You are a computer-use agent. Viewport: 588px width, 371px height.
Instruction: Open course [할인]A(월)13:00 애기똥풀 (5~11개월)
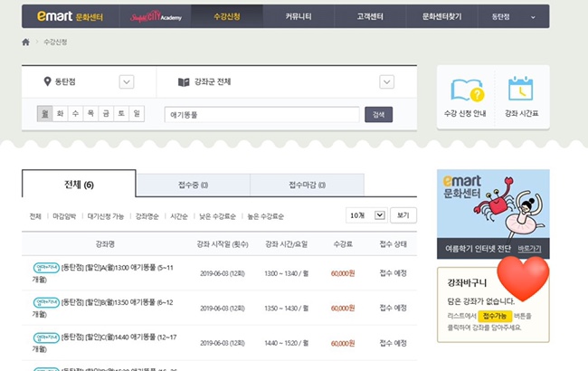tap(102, 273)
